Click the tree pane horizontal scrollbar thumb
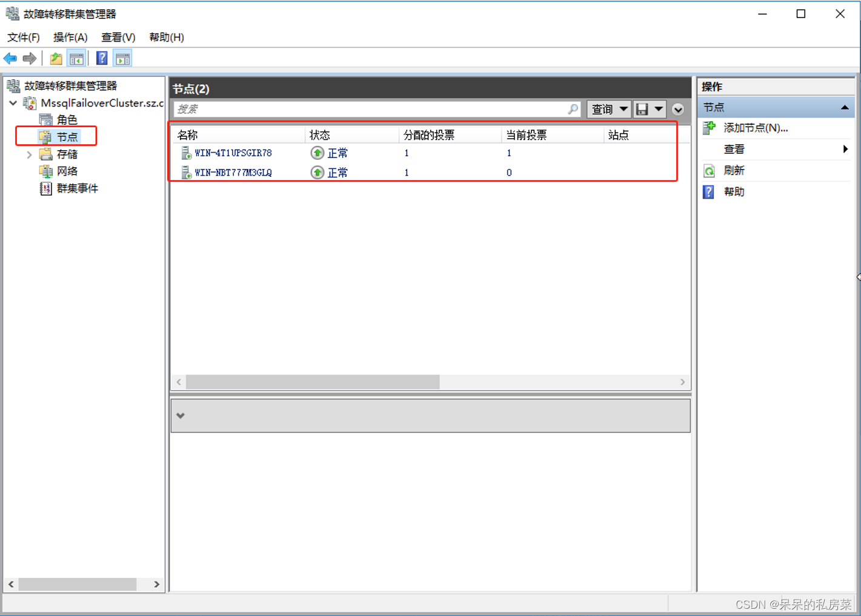 pyautogui.click(x=77, y=585)
